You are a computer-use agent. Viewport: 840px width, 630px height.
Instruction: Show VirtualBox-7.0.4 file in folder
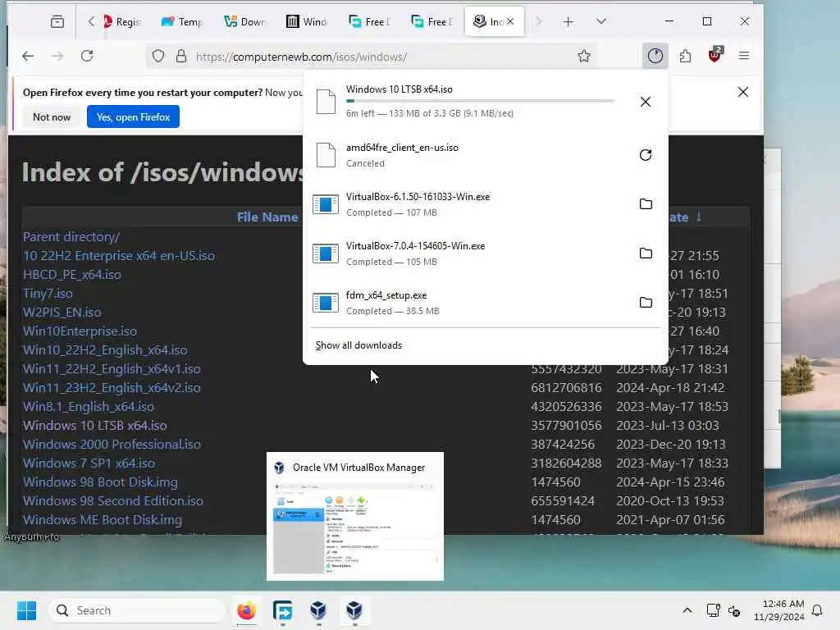(646, 253)
